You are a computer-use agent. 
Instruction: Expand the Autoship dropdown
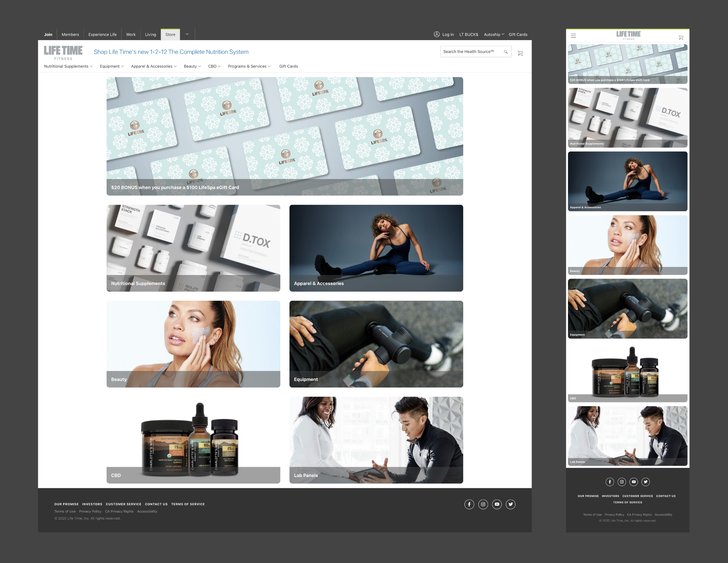(x=494, y=34)
